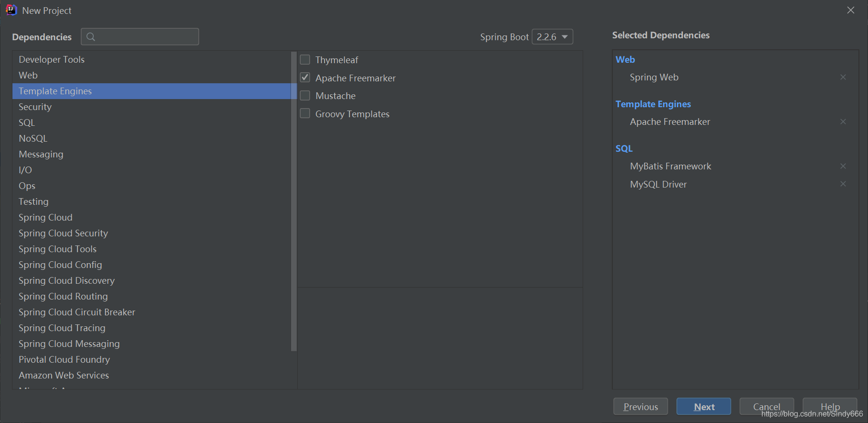Choose the Messaging category
868x423 pixels.
(x=152, y=154)
